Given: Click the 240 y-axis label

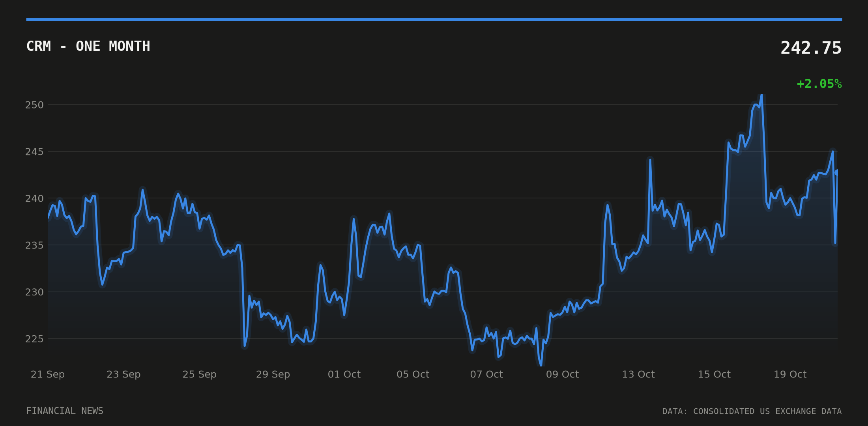Looking at the screenshot, I should (34, 198).
